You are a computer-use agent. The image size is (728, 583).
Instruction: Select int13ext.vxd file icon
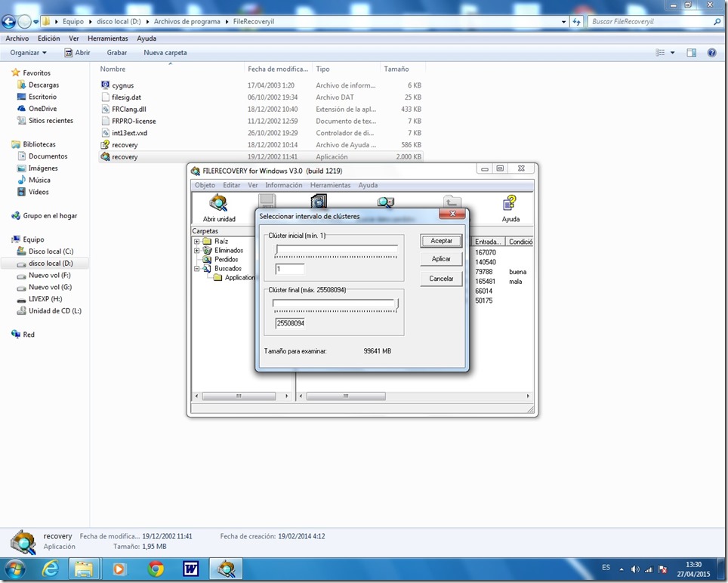pyautogui.click(x=106, y=133)
